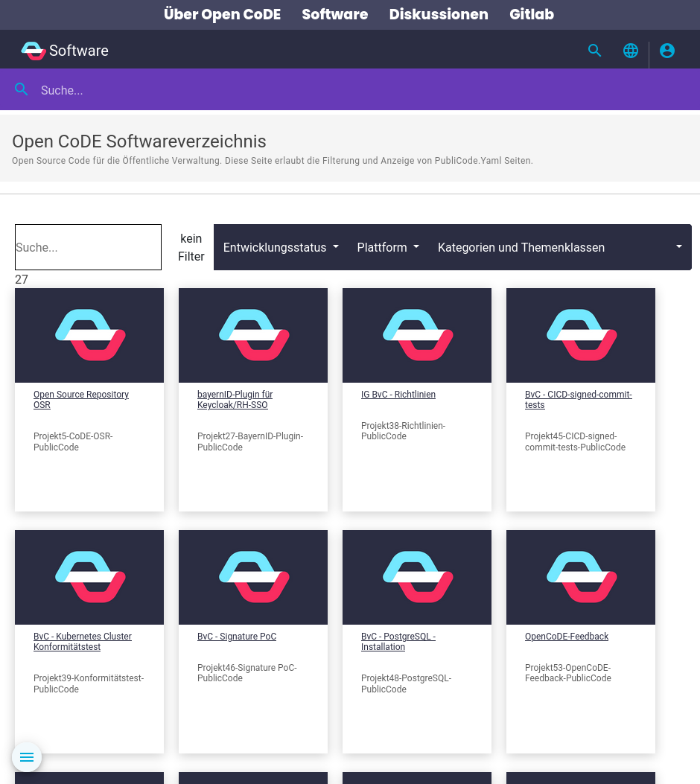
Task: Click the OpenCoDE-Feedback card logo image
Action: (x=581, y=577)
